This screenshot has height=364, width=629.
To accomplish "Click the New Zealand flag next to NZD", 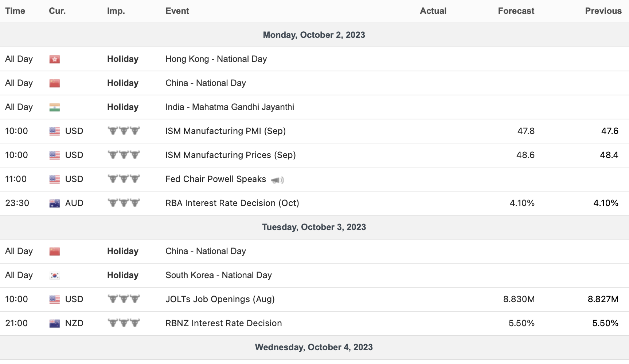I will (x=55, y=324).
